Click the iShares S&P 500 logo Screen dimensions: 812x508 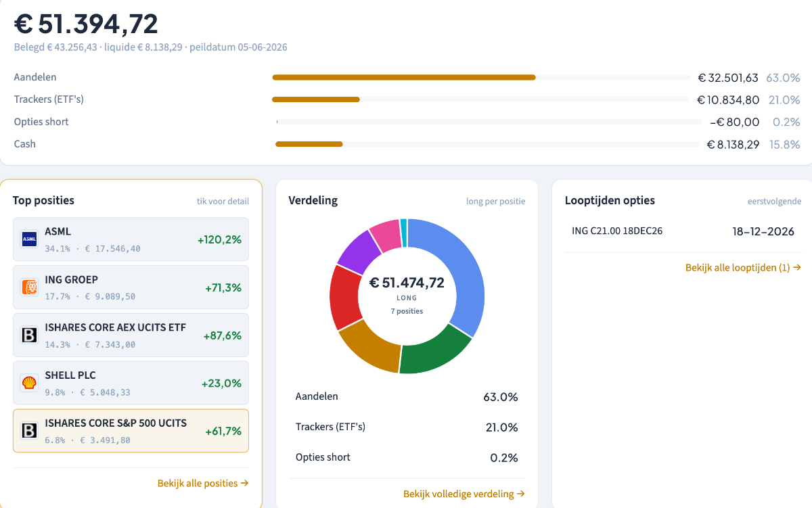(29, 431)
